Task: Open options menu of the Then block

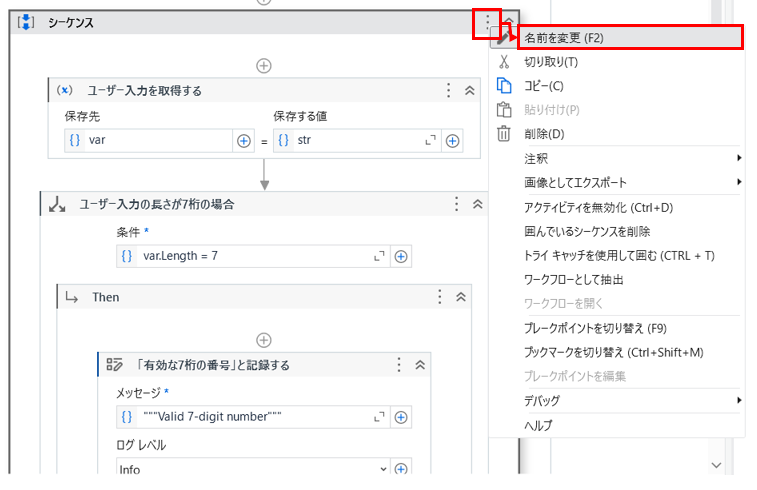Action: point(439,297)
